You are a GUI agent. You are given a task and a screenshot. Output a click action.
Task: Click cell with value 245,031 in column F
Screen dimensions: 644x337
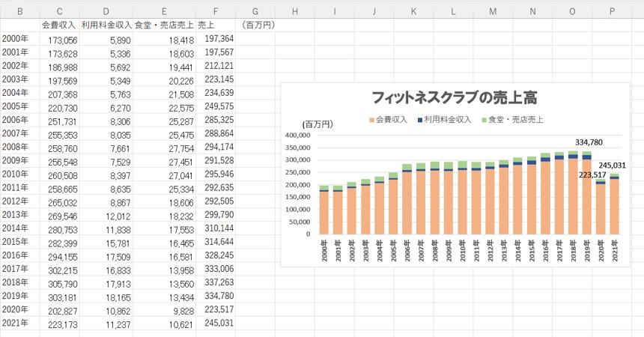point(216,323)
